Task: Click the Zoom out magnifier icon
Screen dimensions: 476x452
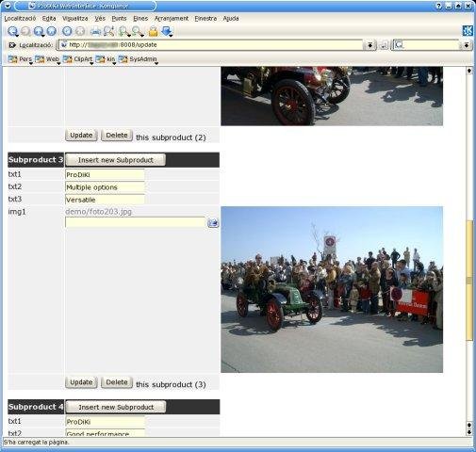Action: (138, 31)
